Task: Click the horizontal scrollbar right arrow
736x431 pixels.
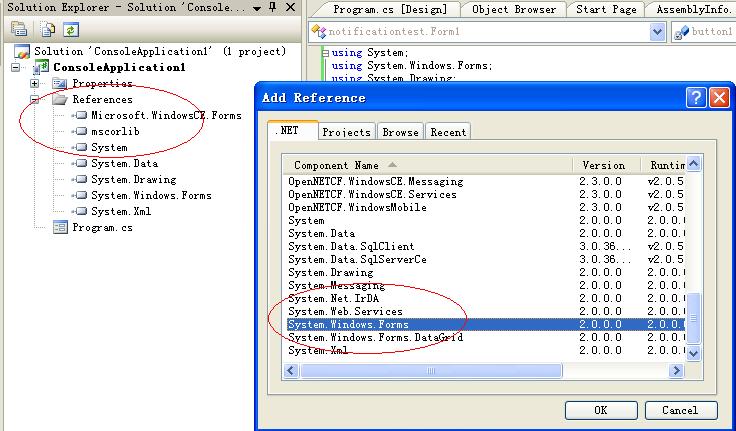Action: tap(676, 370)
